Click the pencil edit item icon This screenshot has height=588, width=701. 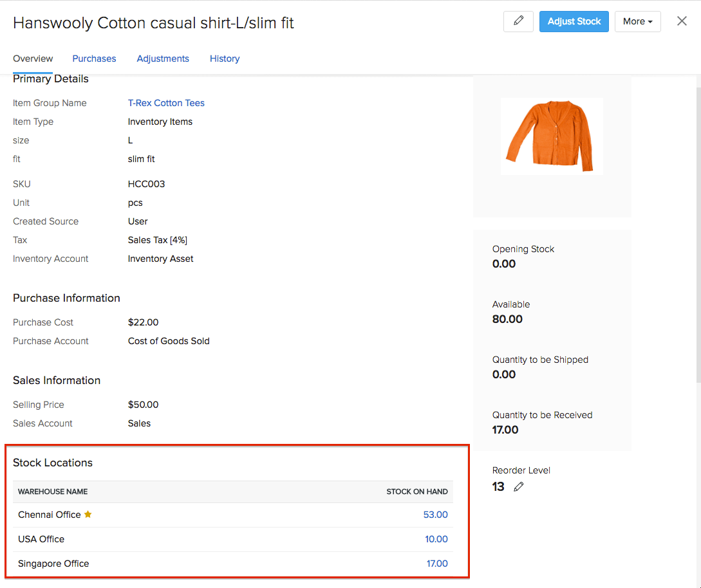click(x=518, y=21)
